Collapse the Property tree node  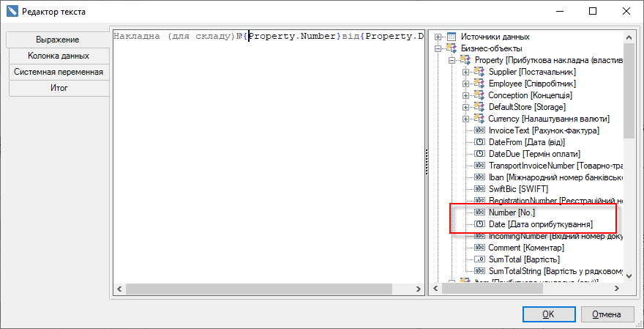point(452,60)
